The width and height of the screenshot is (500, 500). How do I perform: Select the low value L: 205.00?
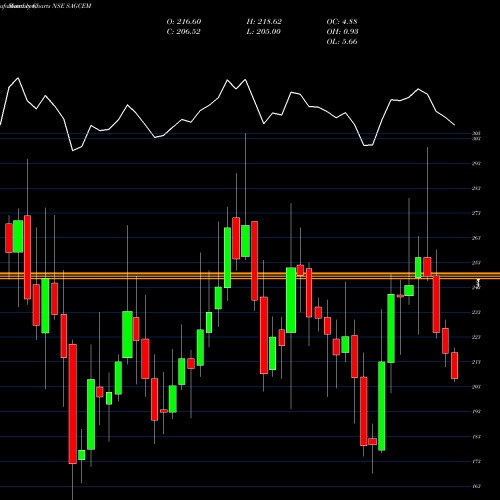pyautogui.click(x=263, y=32)
